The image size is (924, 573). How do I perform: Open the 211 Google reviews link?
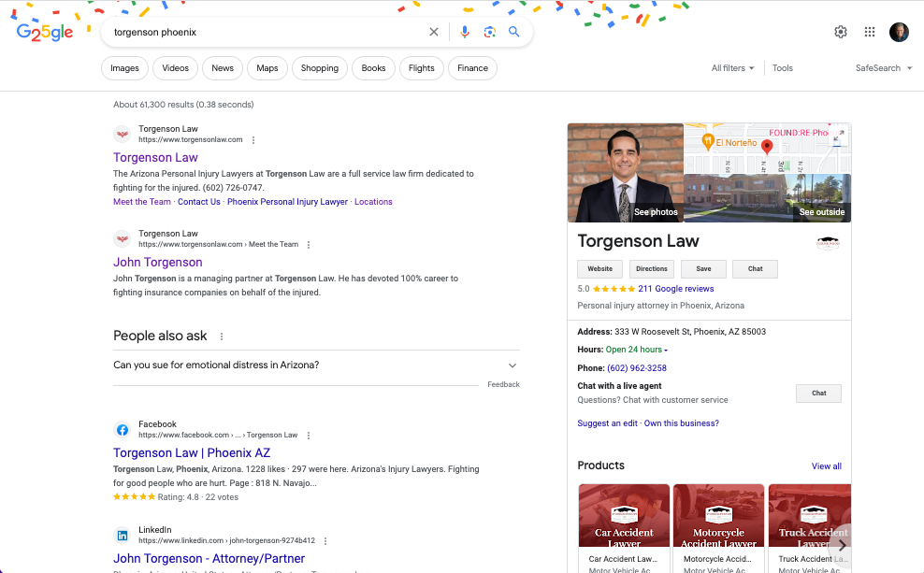click(675, 289)
